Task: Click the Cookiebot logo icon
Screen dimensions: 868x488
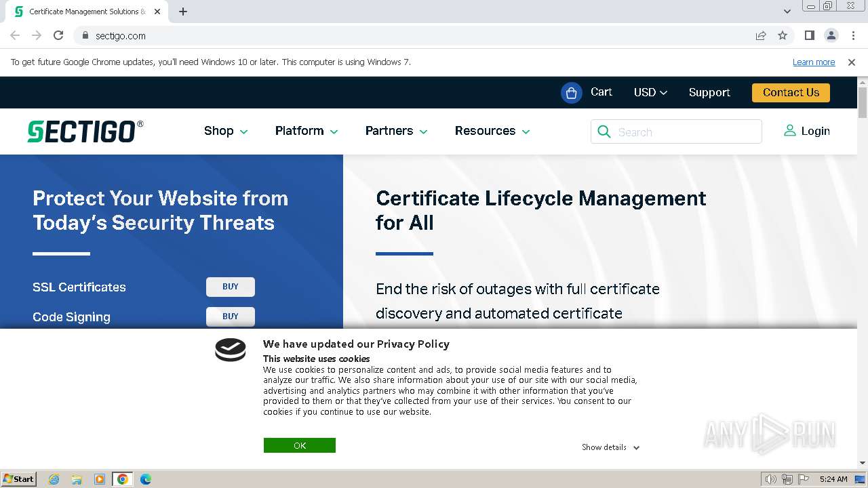Action: 231,350
